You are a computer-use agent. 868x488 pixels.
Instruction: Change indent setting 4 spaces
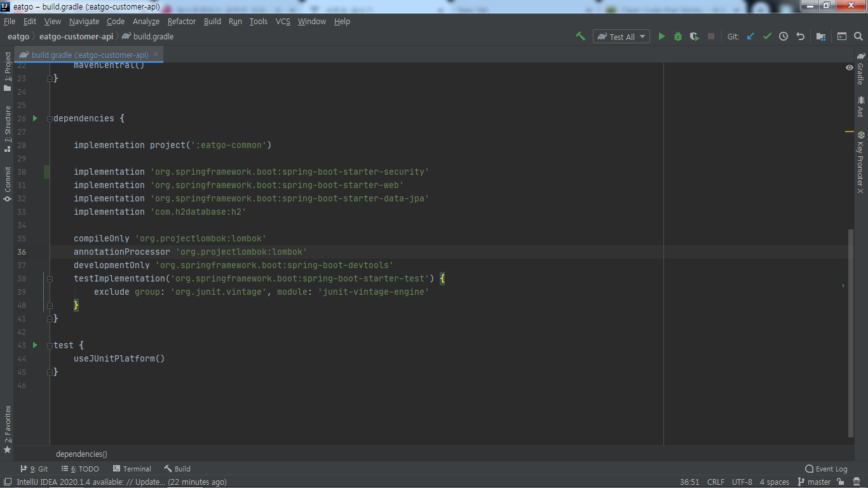click(775, 482)
